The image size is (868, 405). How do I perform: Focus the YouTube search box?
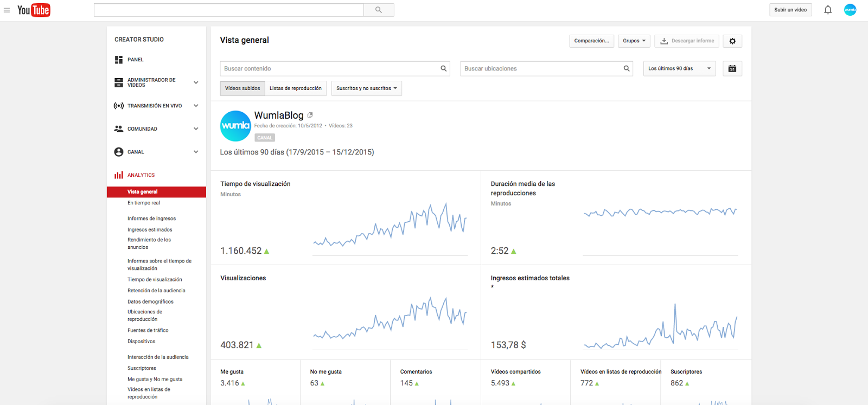coord(228,10)
